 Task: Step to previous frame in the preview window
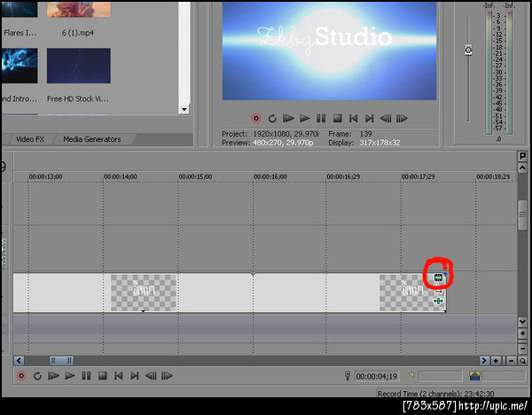coord(386,119)
